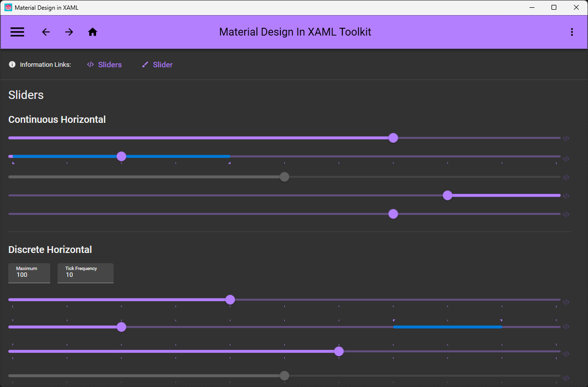This screenshot has width=588, height=387.
Task: Click the Material Design In XAML Toolkit title
Action: [x=295, y=32]
